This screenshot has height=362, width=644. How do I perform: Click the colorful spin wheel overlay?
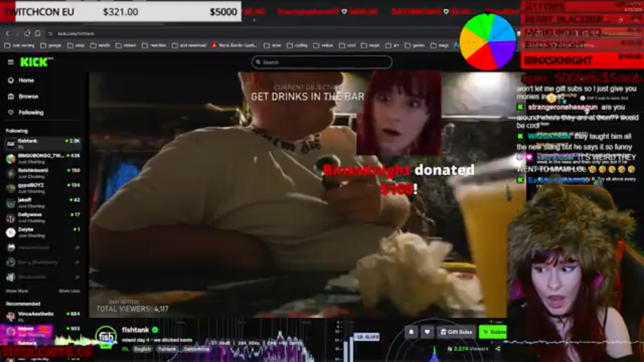pos(488,42)
